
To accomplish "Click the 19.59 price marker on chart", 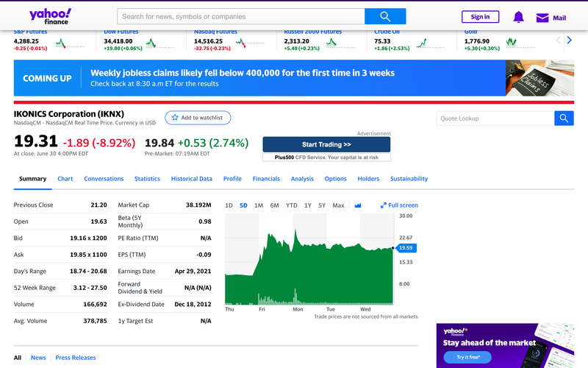I will tap(406, 248).
